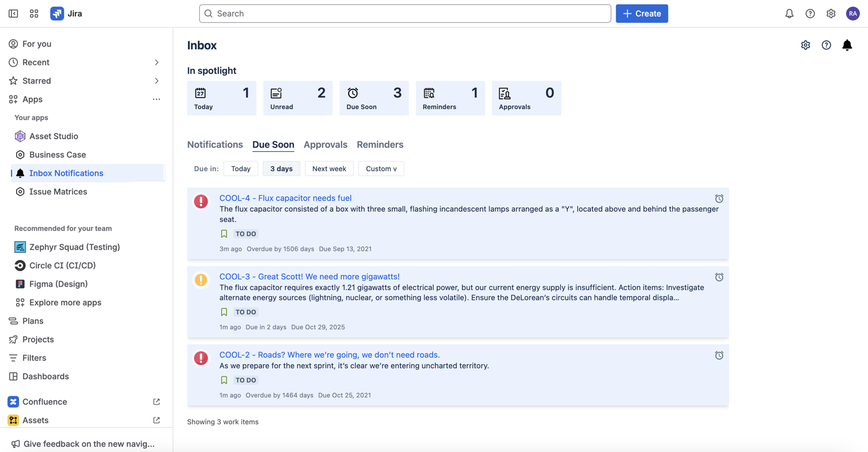Switch to the Approvals tab
Viewport: 868px width, 452px height.
[x=326, y=145]
